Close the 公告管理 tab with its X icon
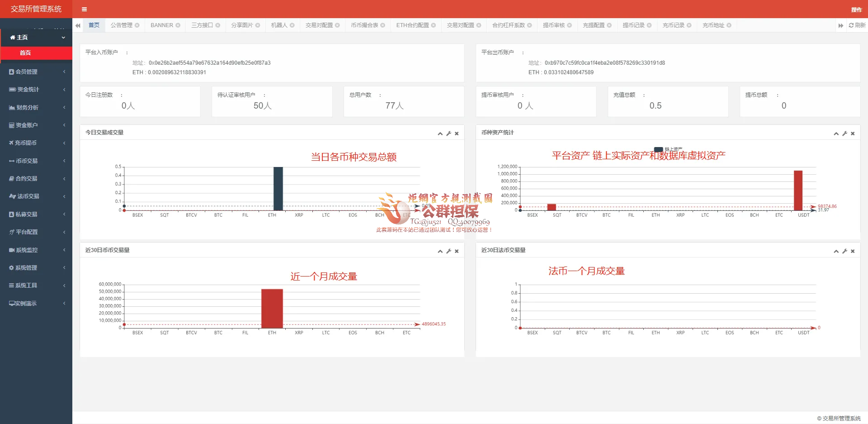The image size is (868, 424). tap(137, 25)
